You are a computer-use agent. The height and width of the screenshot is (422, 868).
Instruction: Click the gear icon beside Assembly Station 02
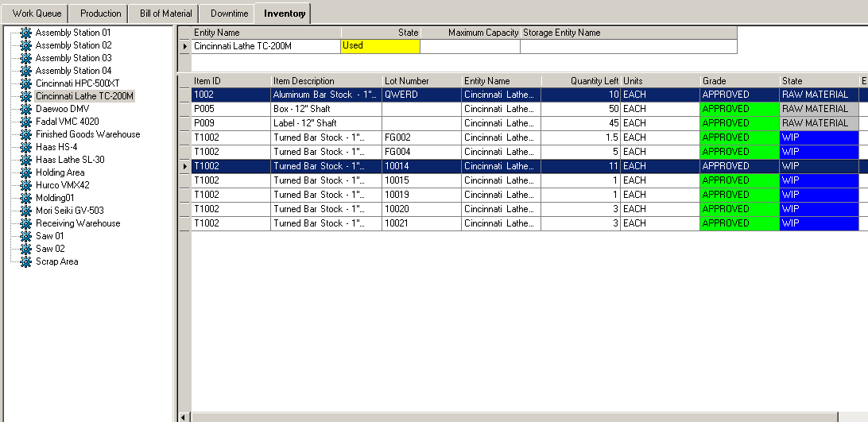(25, 45)
